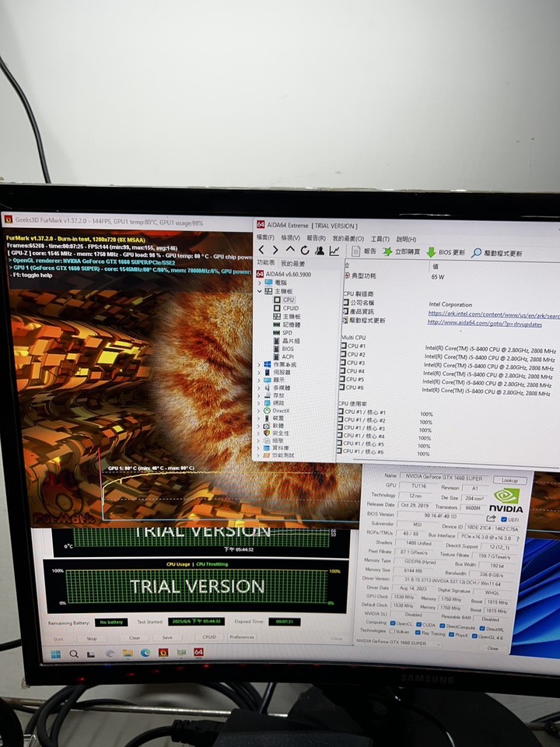The height and width of the screenshot is (747, 560).
Task: Toggle the DirectCompute checkbox
Action: [x=443, y=626]
